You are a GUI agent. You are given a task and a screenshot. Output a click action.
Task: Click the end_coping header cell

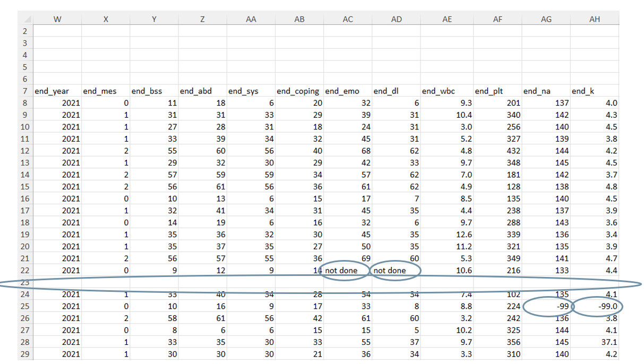(298, 91)
